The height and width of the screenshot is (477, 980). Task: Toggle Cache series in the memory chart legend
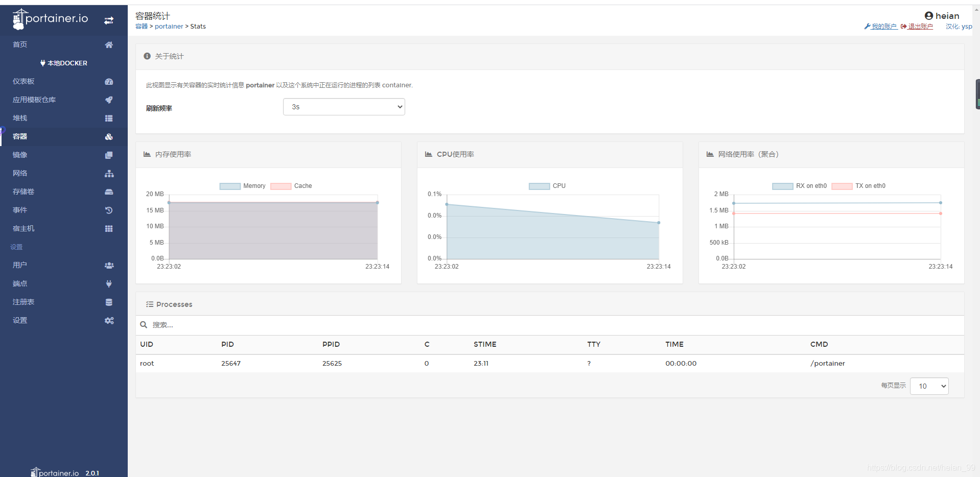click(x=291, y=186)
